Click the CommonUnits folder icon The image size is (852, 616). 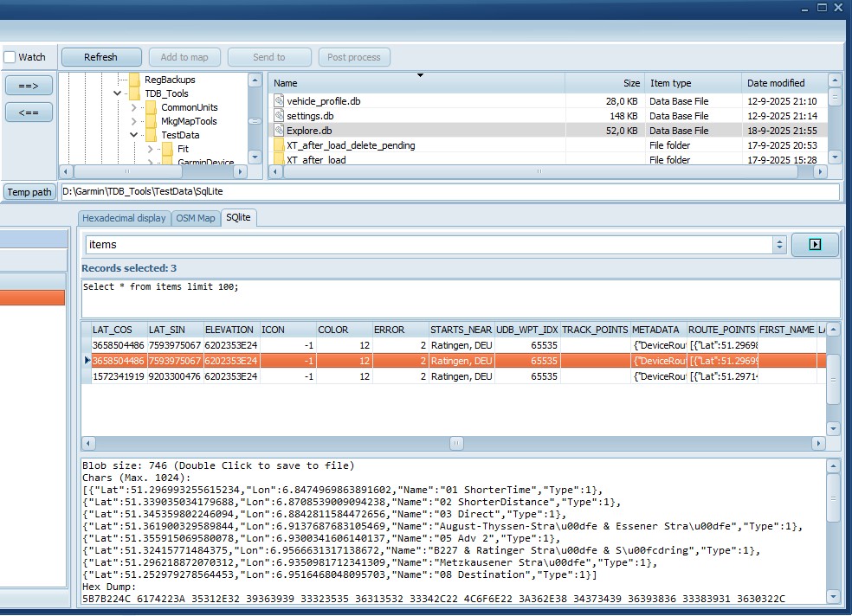[151, 107]
